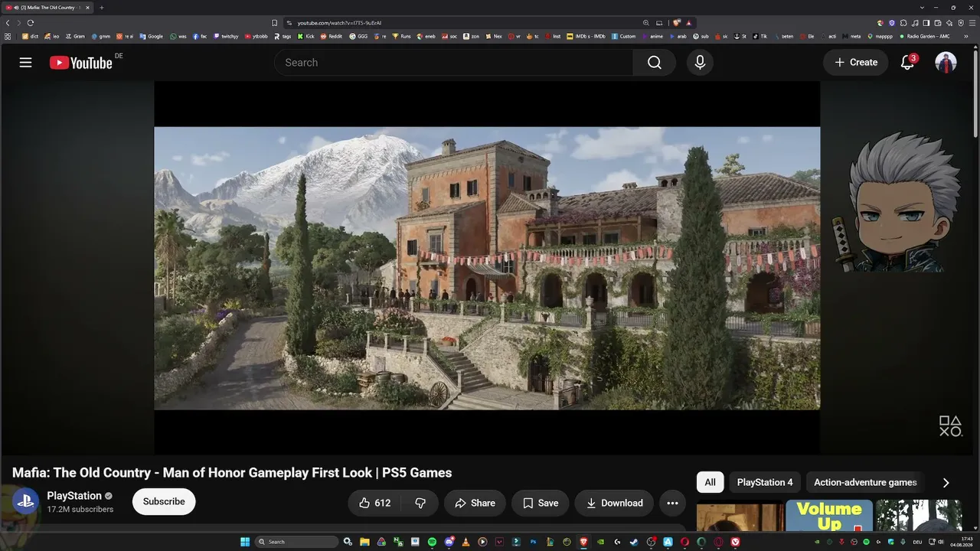
Task: Open the account avatar menu
Action: [x=946, y=63]
